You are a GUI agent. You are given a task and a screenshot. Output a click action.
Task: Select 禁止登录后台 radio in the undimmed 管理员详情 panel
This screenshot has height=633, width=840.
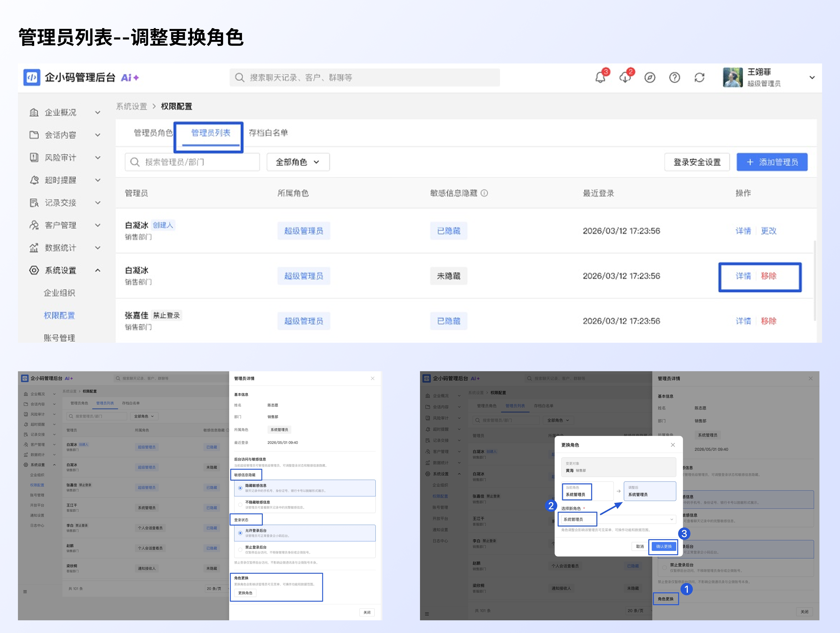240,550
